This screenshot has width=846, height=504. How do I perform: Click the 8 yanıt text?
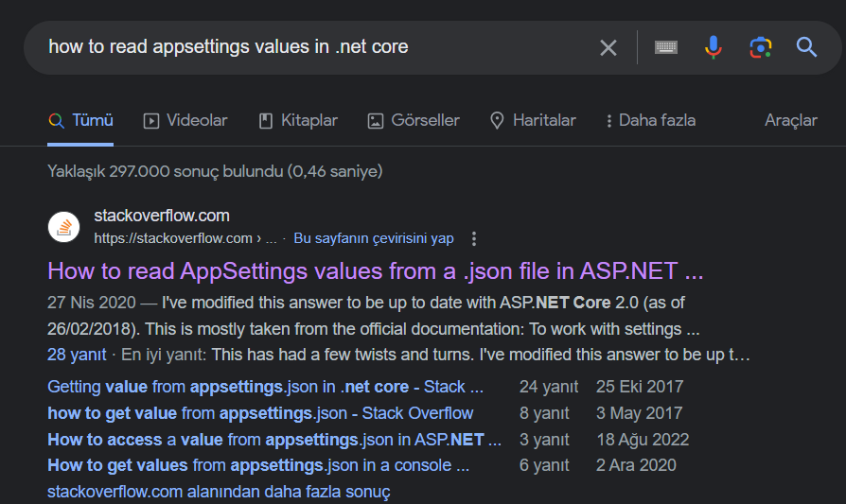[544, 413]
